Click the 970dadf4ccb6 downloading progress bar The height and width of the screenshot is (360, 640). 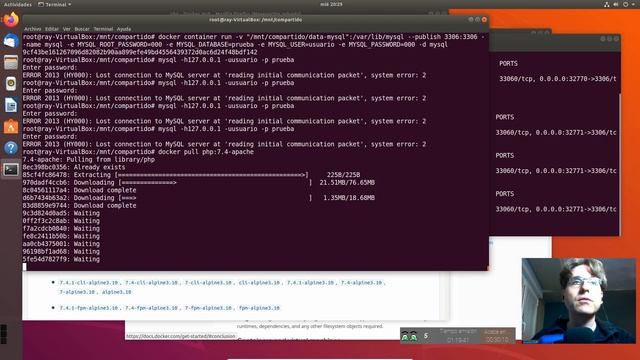coord(215,182)
